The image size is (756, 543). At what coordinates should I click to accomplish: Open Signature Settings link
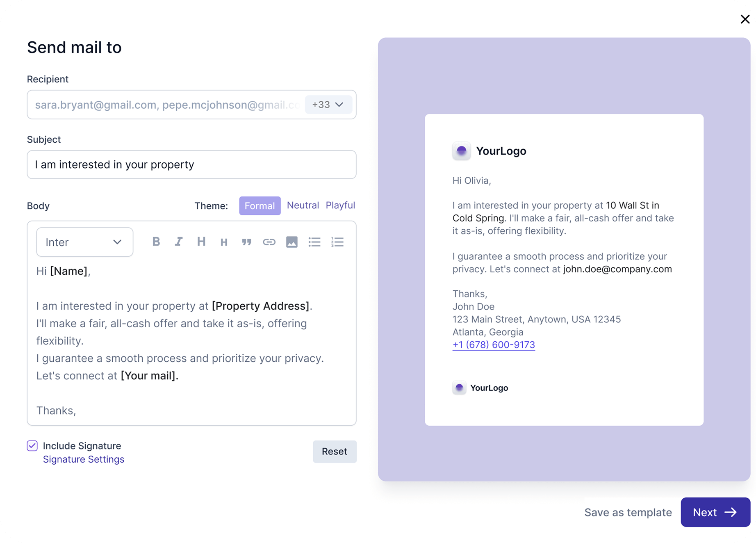pyautogui.click(x=84, y=459)
